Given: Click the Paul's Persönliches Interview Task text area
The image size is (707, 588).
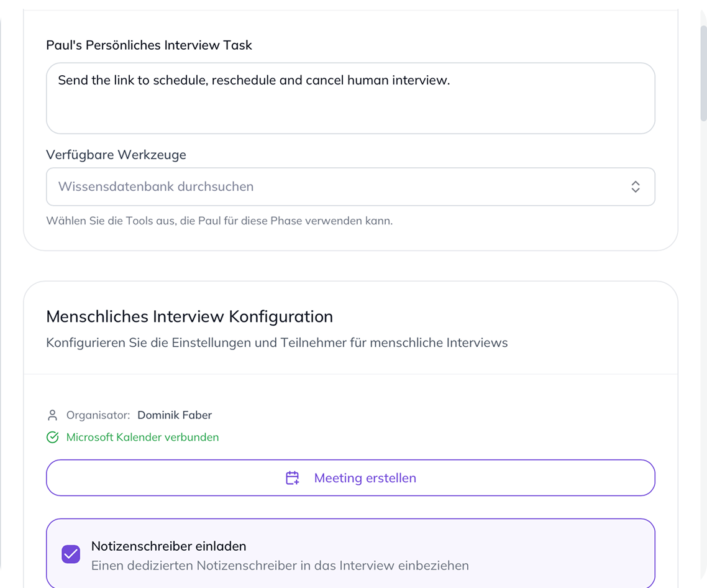Looking at the screenshot, I should (x=350, y=98).
